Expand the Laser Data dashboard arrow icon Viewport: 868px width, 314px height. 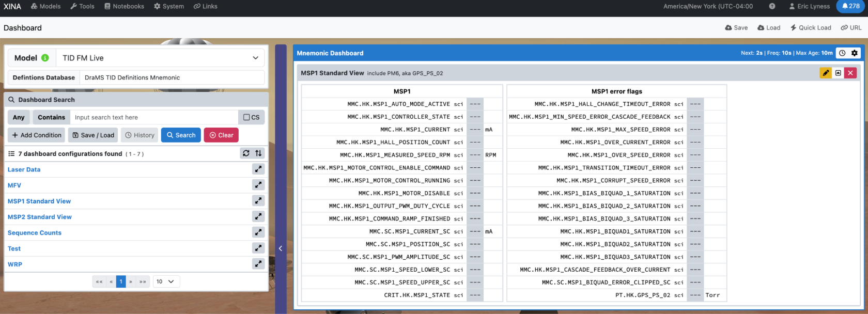[x=258, y=169]
